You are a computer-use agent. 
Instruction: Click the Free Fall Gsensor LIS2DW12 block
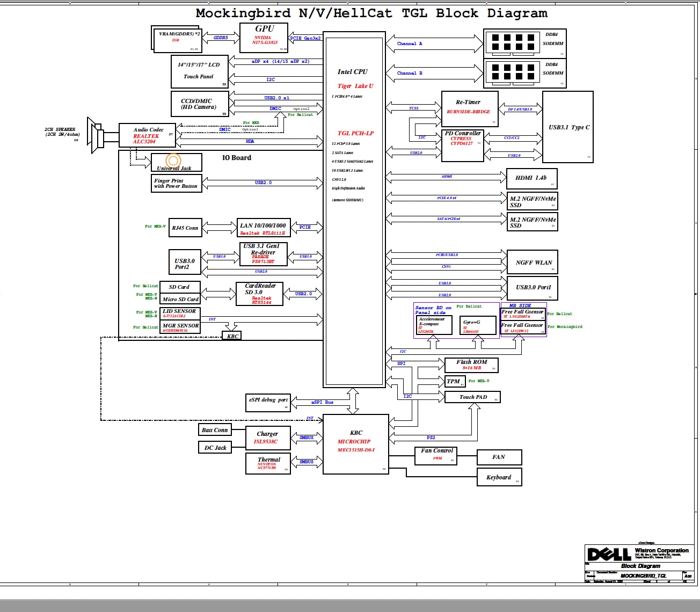(523, 329)
